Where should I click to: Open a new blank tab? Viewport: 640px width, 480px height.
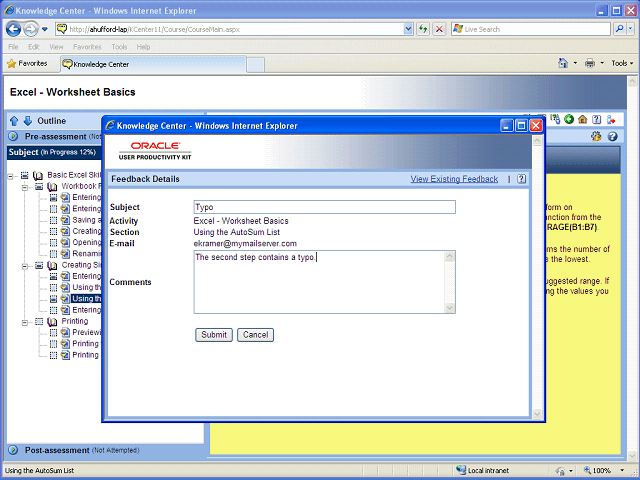pos(256,65)
